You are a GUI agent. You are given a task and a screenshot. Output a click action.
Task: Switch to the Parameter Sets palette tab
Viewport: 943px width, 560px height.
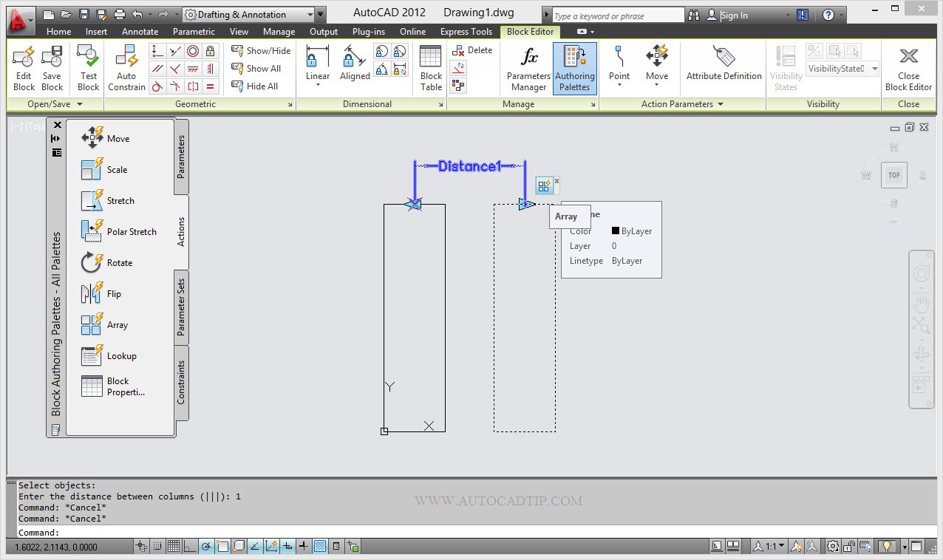tap(182, 307)
